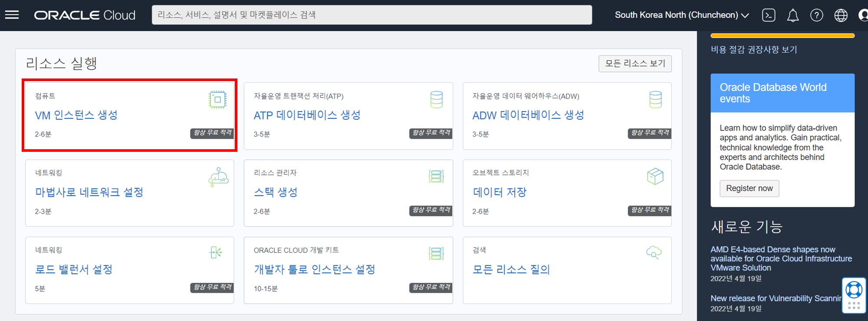Open VM 인스턴스 생성 link
This screenshot has height=321, width=868.
click(x=76, y=115)
